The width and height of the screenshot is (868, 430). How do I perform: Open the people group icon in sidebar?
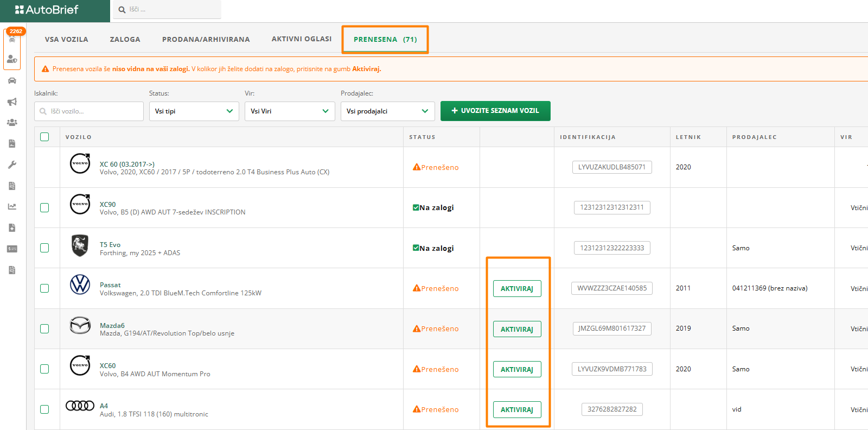pos(12,123)
